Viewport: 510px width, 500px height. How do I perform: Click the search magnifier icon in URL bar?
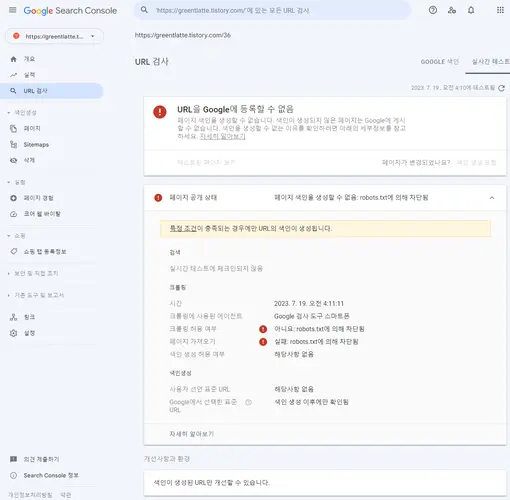click(x=144, y=10)
